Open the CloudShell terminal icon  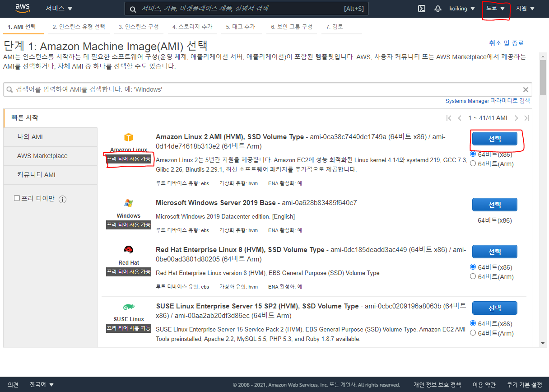point(422,9)
